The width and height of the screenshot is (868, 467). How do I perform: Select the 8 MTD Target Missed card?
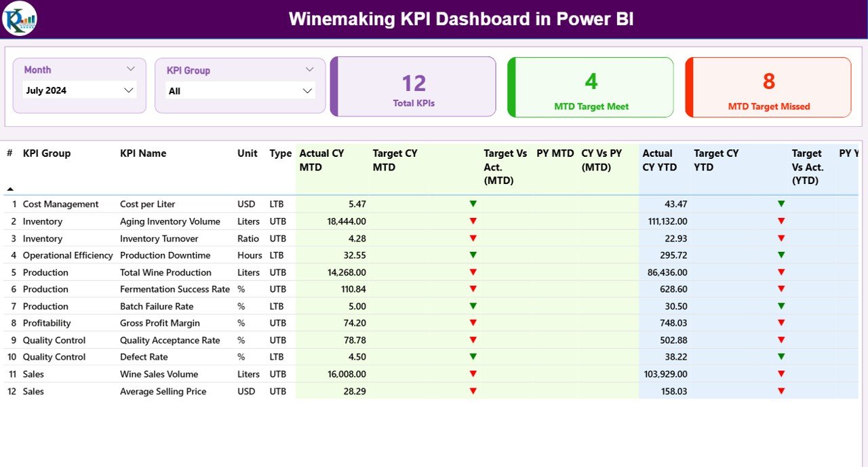[768, 86]
